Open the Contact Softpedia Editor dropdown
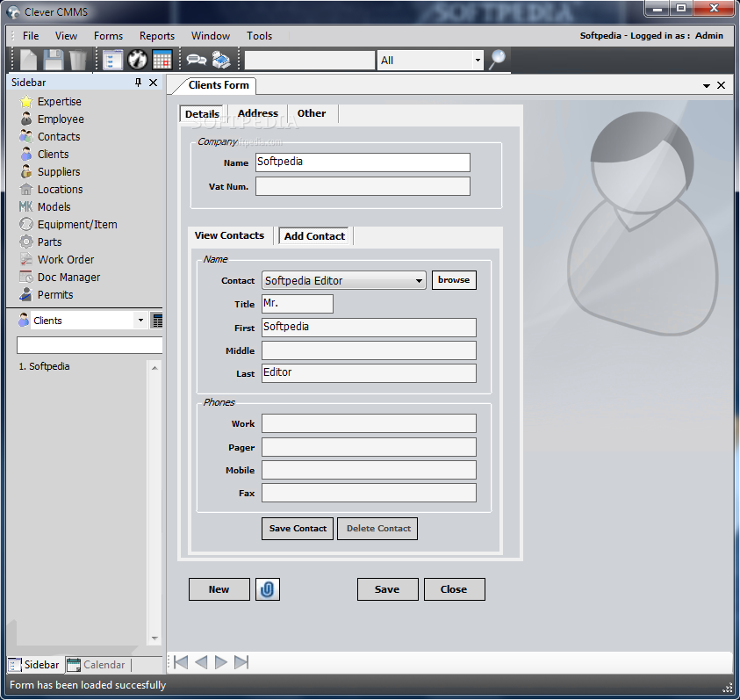Viewport: 740px width, 700px height. pyautogui.click(x=419, y=280)
